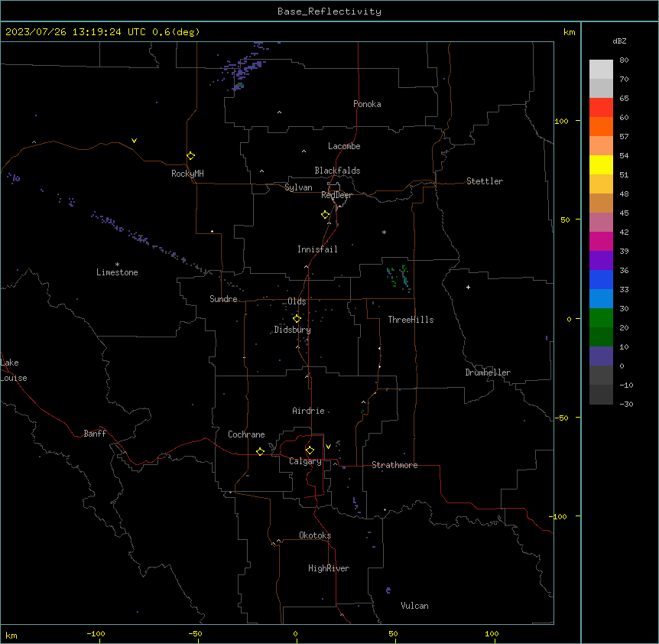Viewport: 659px width, 644px height.
Task: Click the Okotoks label
Action: point(315,535)
